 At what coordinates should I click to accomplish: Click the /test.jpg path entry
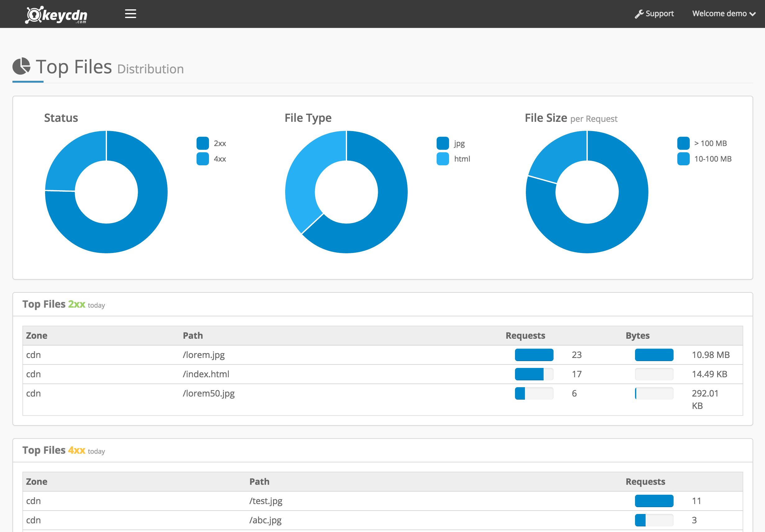(x=266, y=501)
